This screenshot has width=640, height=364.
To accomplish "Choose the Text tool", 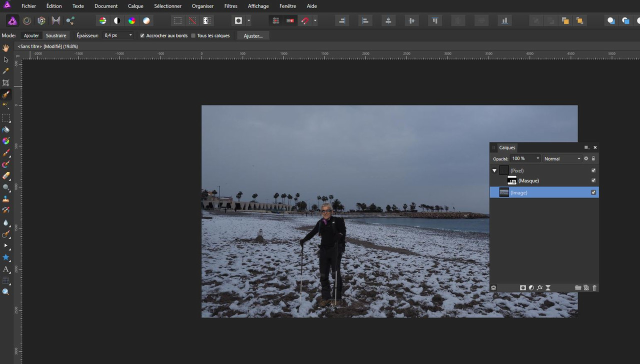I will click(6, 269).
